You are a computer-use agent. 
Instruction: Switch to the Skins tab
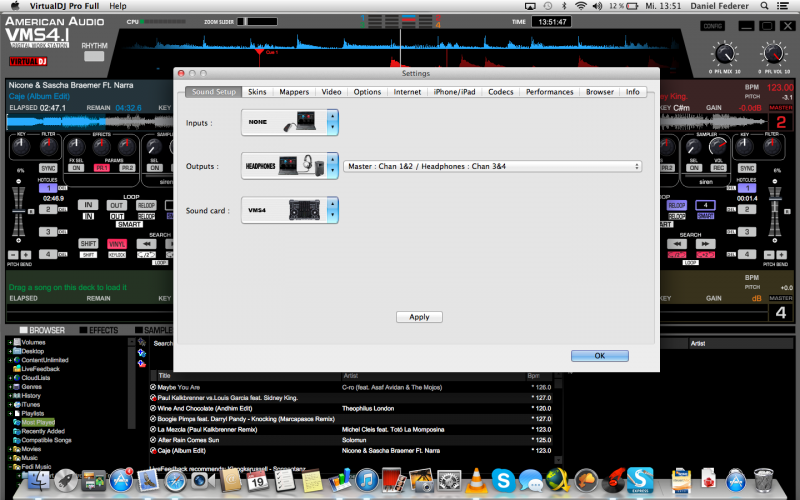[x=257, y=92]
